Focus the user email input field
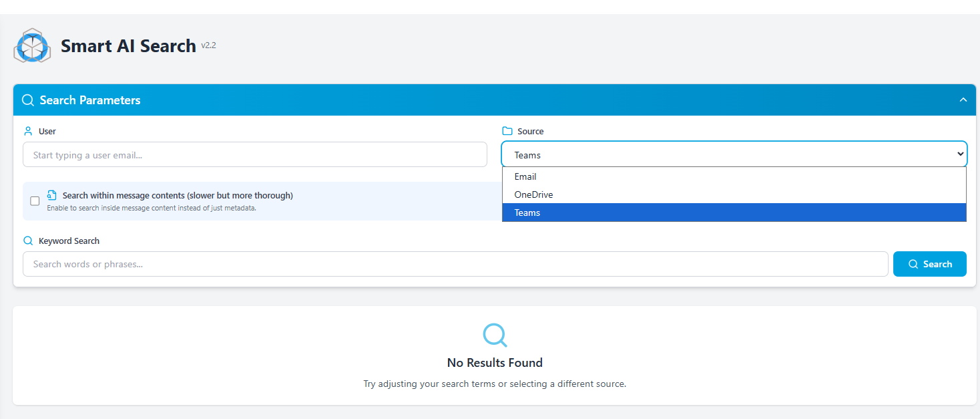Image resolution: width=980 pixels, height=419 pixels. click(x=255, y=154)
